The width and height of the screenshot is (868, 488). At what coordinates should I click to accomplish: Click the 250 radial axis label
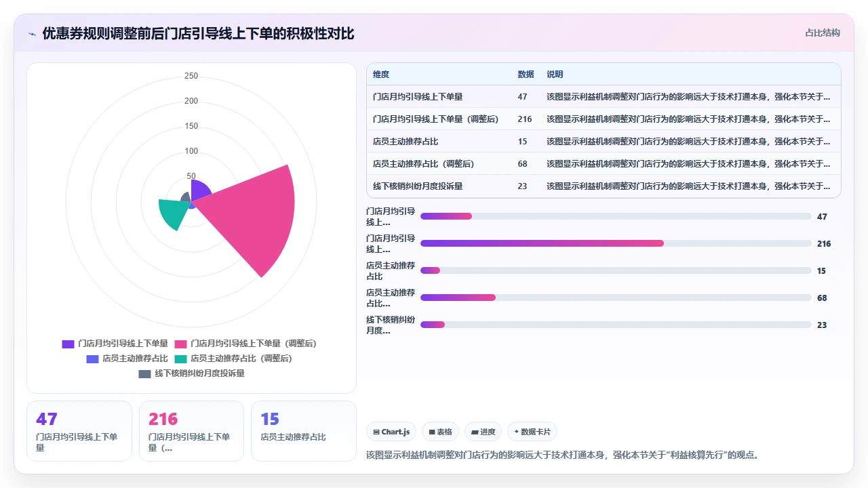click(x=191, y=76)
